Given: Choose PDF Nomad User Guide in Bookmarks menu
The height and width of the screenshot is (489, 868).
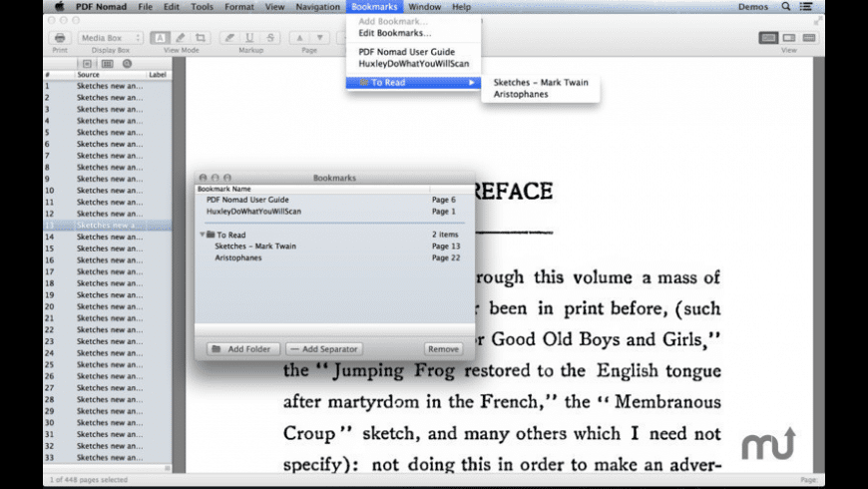Looking at the screenshot, I should point(413,52).
